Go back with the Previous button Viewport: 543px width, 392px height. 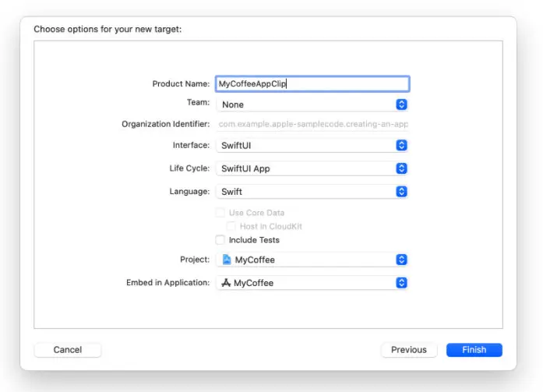(x=409, y=350)
